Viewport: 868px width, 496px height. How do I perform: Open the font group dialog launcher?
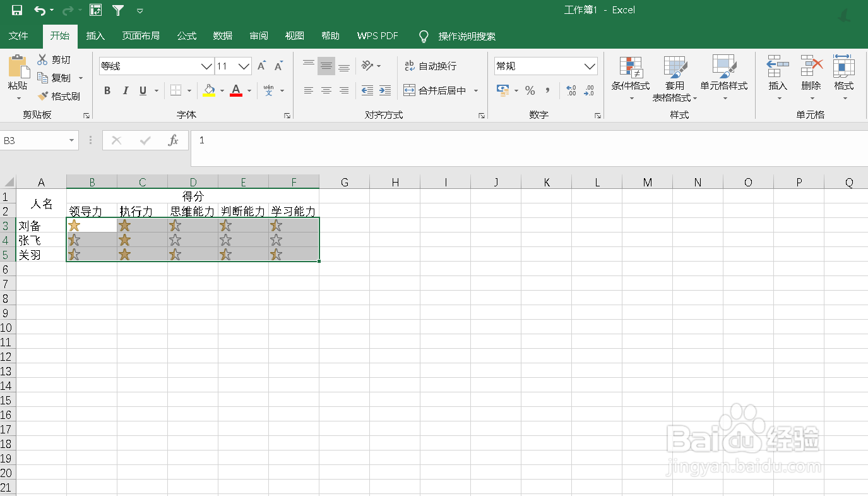[x=287, y=116]
